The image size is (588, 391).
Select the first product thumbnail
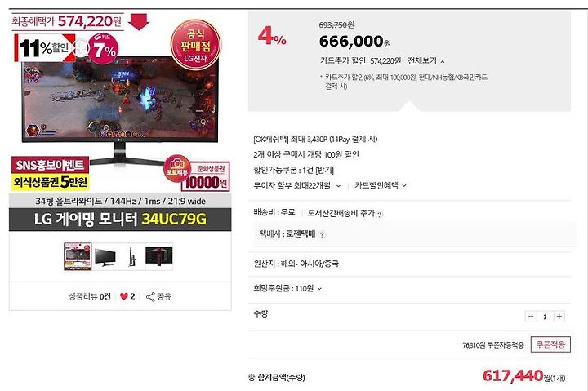[x=78, y=256]
